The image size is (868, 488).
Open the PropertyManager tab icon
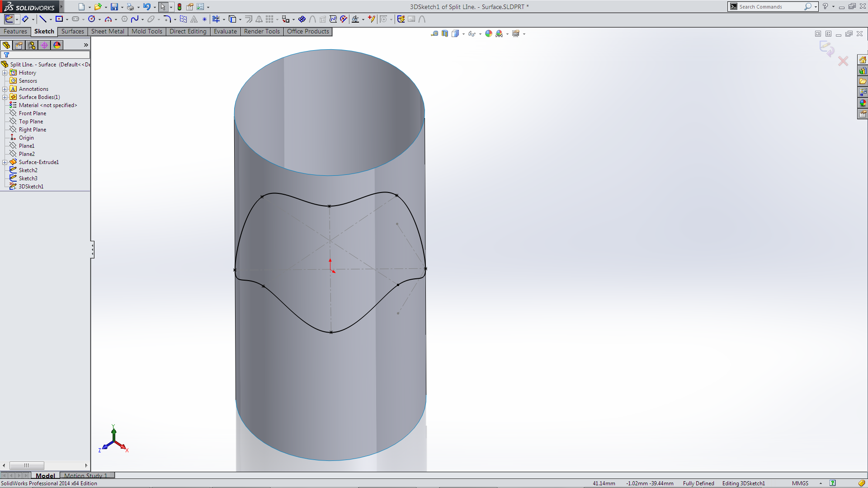point(19,45)
